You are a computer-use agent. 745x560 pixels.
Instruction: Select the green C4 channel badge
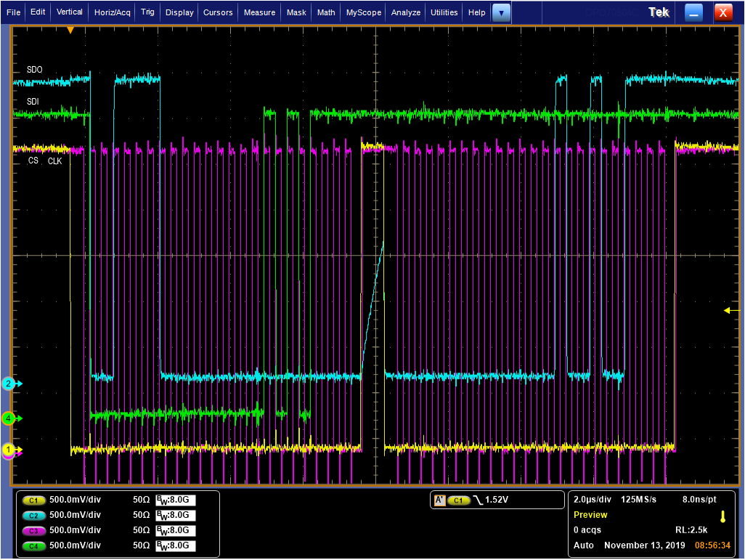[33, 545]
